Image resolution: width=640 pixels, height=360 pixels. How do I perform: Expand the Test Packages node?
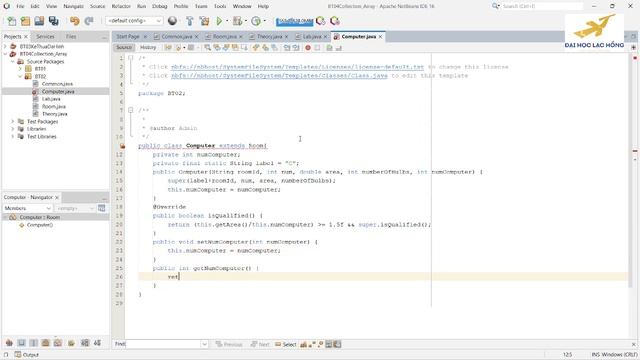pyautogui.click(x=13, y=122)
